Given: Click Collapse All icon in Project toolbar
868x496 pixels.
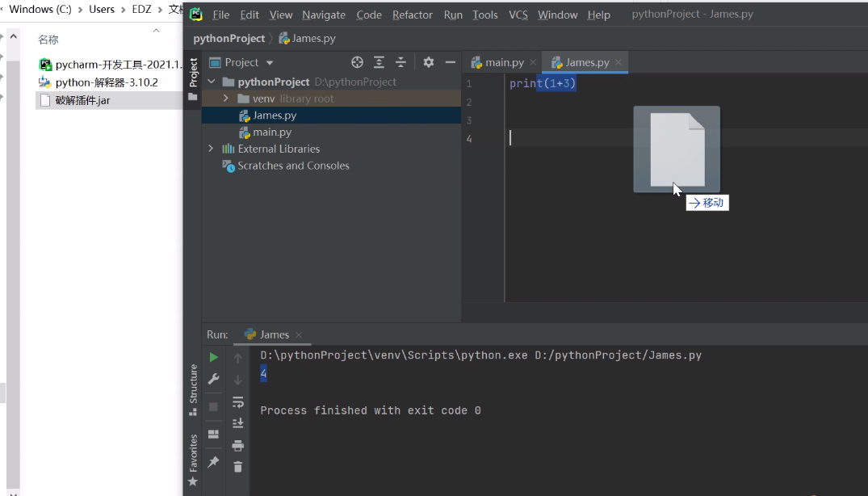Looking at the screenshot, I should click(x=400, y=62).
